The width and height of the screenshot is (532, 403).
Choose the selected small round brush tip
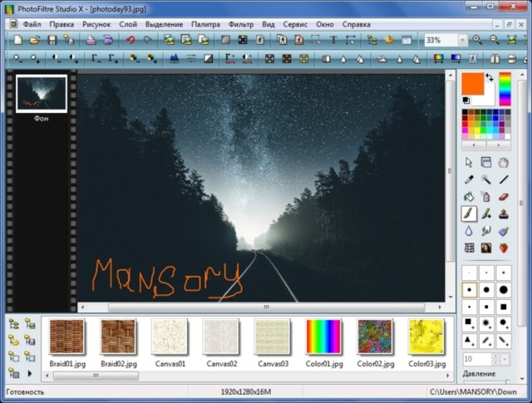[469, 290]
